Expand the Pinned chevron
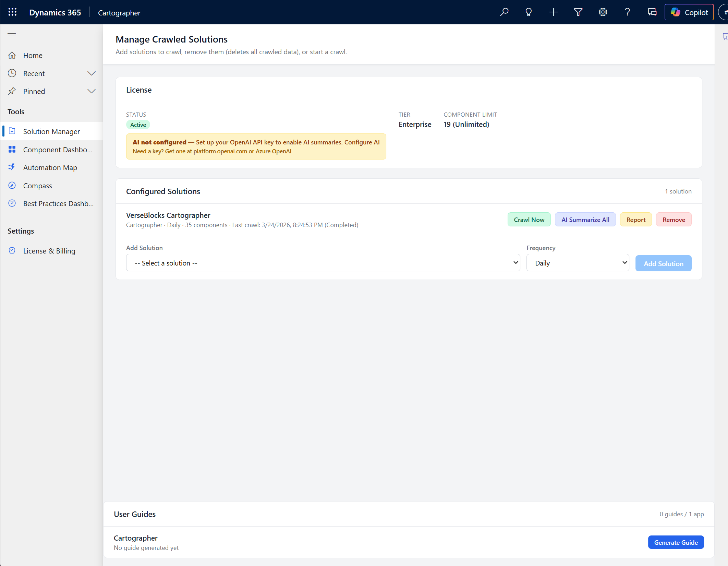 point(92,91)
